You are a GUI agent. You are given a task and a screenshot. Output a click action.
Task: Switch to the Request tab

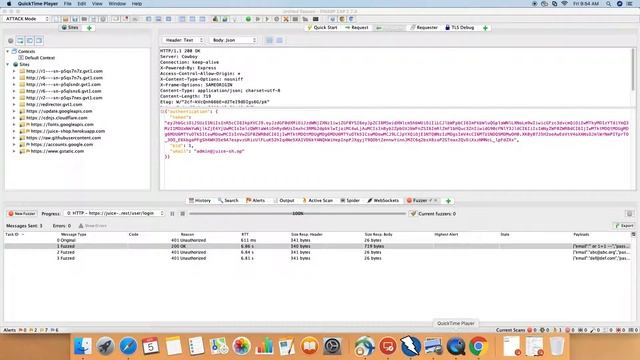pyautogui.click(x=356, y=27)
